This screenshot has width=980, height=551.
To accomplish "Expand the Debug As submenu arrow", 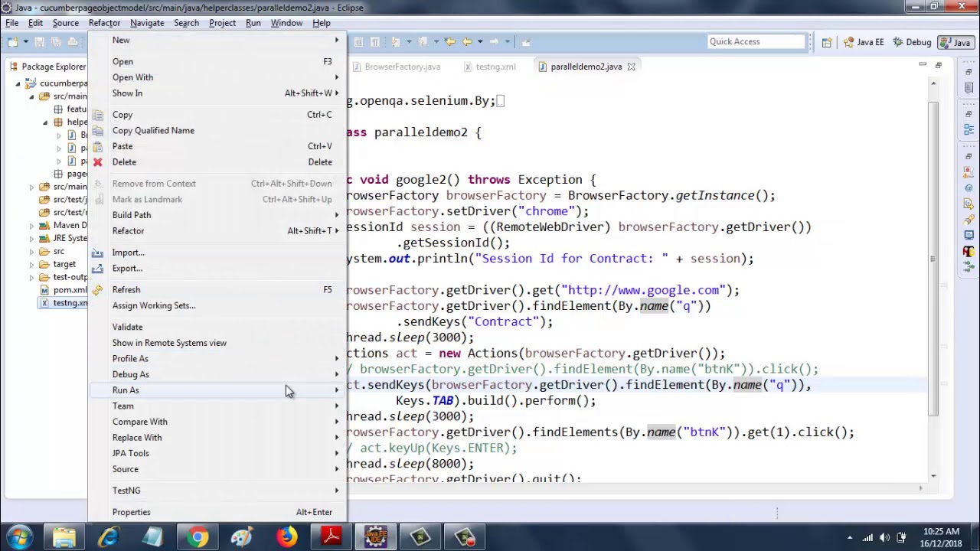I will [337, 374].
